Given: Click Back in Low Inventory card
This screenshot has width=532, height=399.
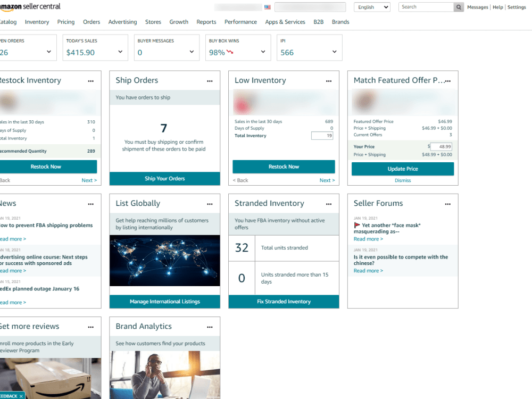Looking at the screenshot, I should (x=240, y=180).
